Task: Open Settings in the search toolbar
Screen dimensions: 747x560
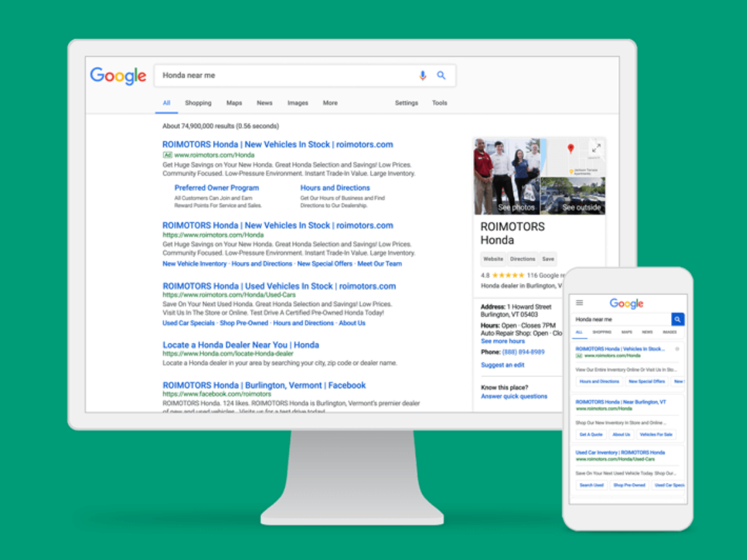Action: (x=406, y=103)
